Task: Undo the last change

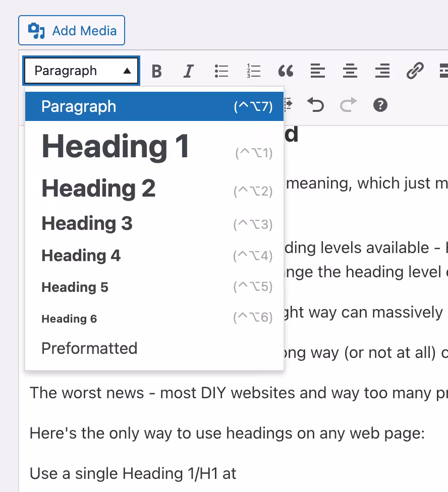Action: click(315, 105)
